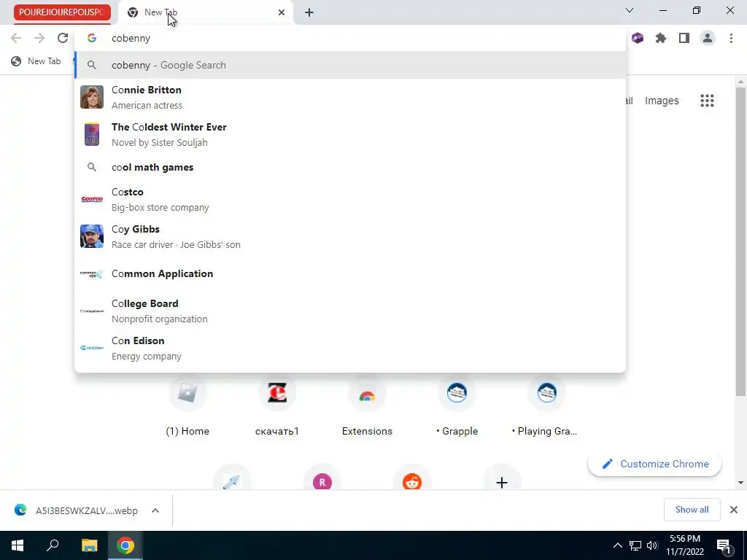747x560 pixels.
Task: Select College Board suggestion
Action: pos(349,311)
